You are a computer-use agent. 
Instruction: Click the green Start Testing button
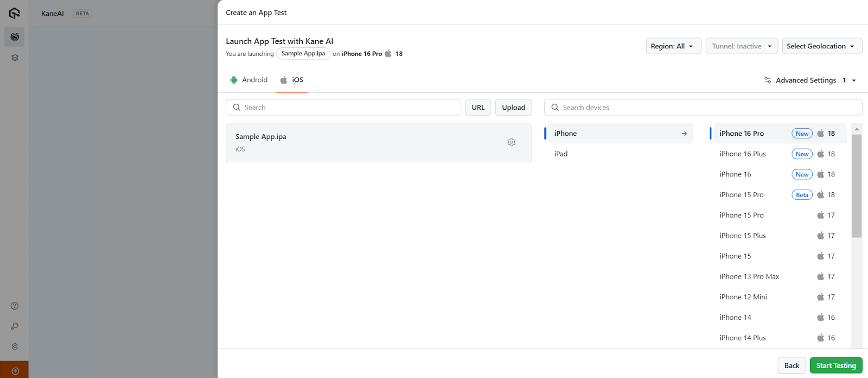836,366
